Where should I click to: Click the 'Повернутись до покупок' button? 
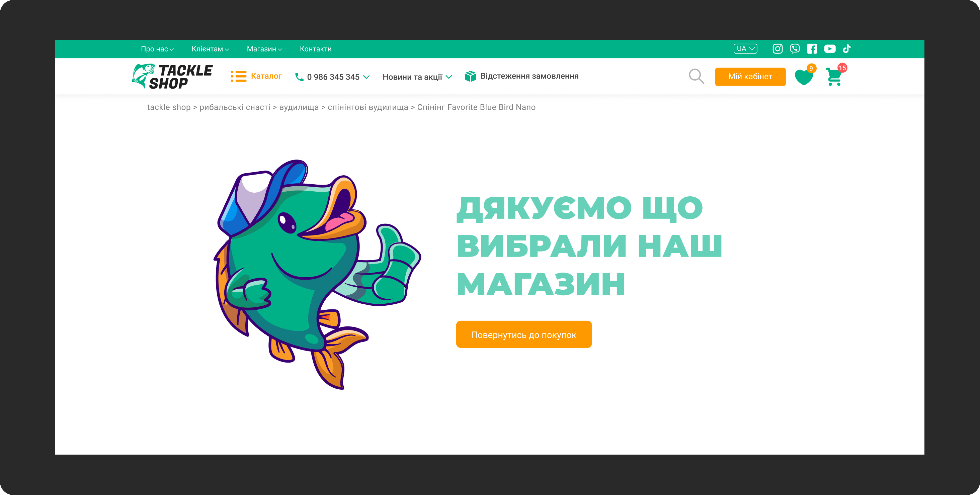pos(523,334)
